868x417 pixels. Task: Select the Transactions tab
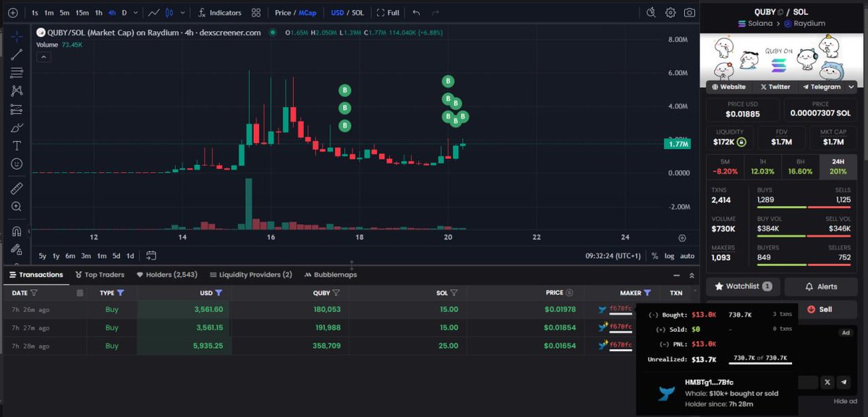click(36, 275)
